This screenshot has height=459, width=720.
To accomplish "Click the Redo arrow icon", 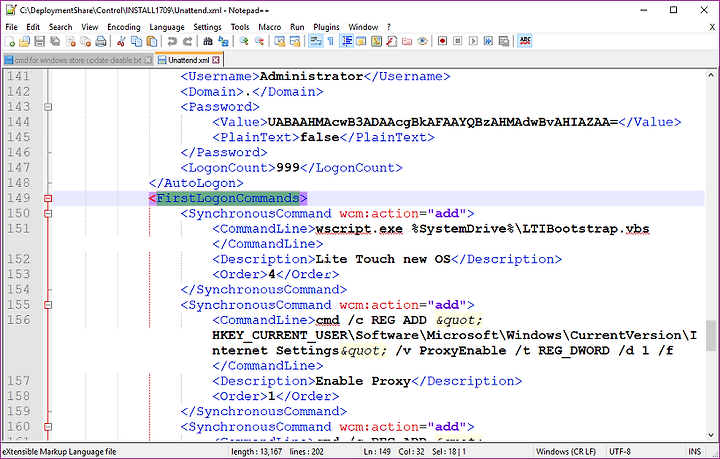I will tap(187, 41).
